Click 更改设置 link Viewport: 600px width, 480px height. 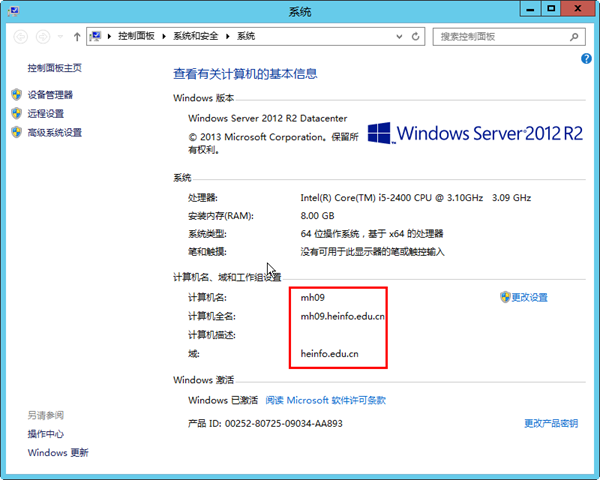click(530, 297)
